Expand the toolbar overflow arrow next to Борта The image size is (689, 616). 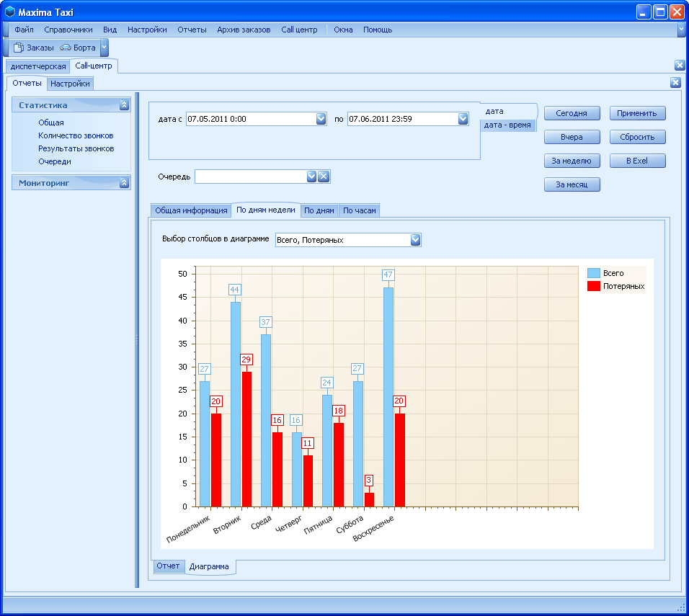coord(104,48)
